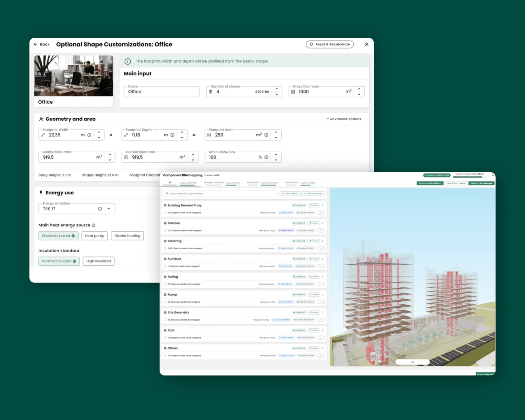Viewport: 525px width, 420px height.
Task: Click three-dot menu on Column row
Action: tap(323, 223)
